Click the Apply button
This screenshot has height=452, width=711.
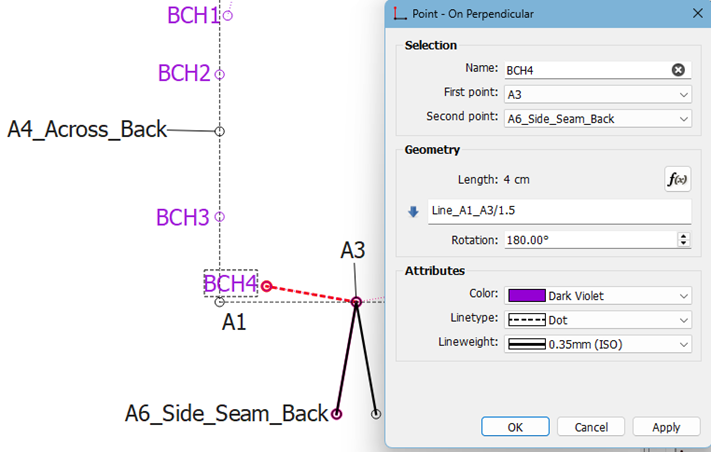(x=666, y=427)
